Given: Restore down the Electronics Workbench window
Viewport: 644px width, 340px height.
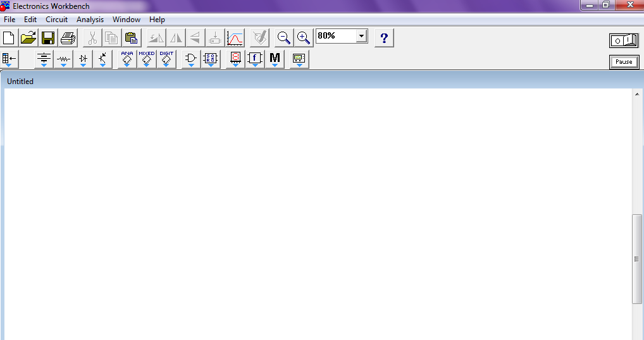Looking at the screenshot, I should coord(606,5).
